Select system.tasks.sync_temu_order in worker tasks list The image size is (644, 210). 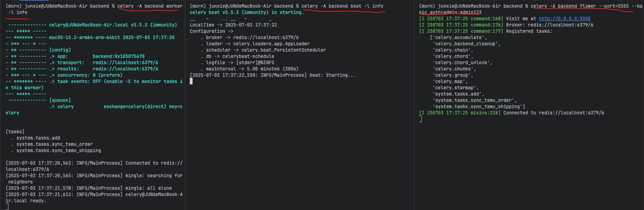(x=55, y=144)
